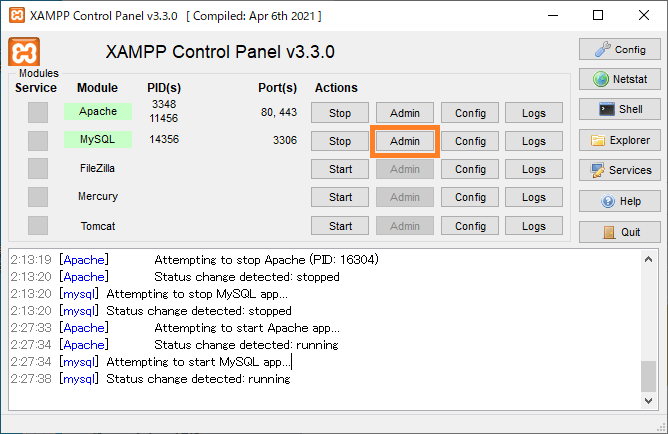This screenshot has width=668, height=434.
Task: View the FileZilla Logs
Action: 534,169
